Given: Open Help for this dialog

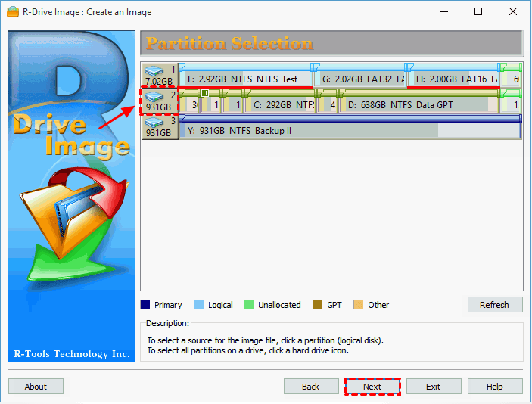Looking at the screenshot, I should click(494, 387).
